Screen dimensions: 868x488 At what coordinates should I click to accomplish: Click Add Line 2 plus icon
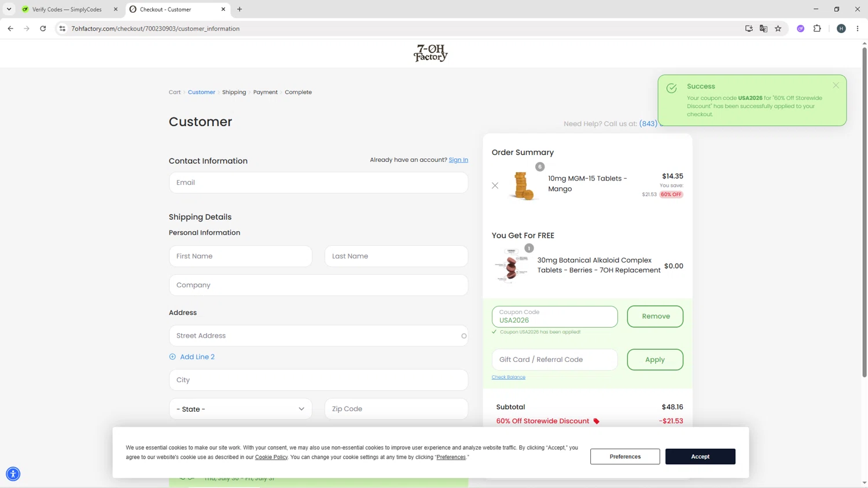(172, 357)
